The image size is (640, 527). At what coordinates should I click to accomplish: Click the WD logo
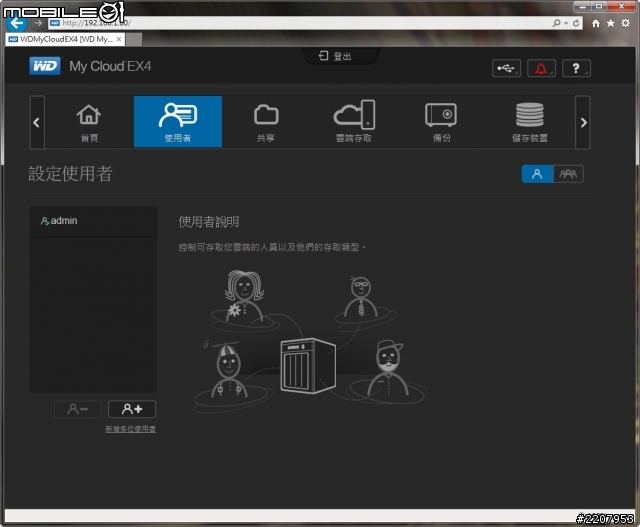pos(45,66)
